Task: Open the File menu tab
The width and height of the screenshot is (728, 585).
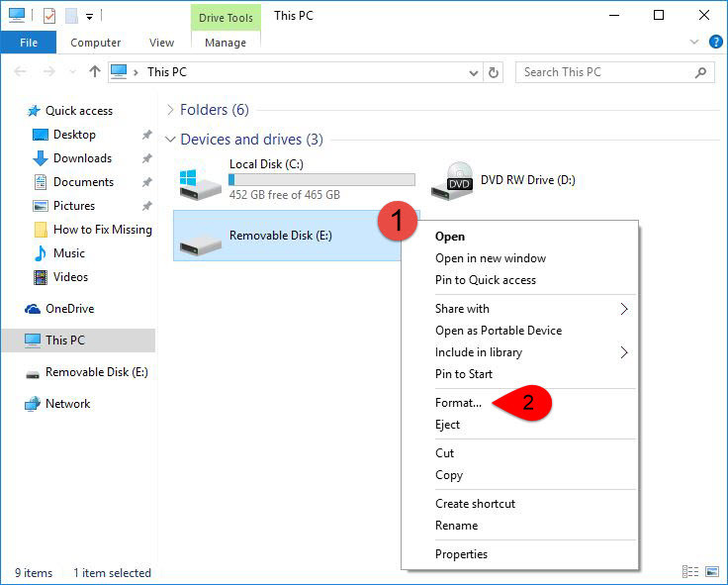Action: [x=29, y=43]
